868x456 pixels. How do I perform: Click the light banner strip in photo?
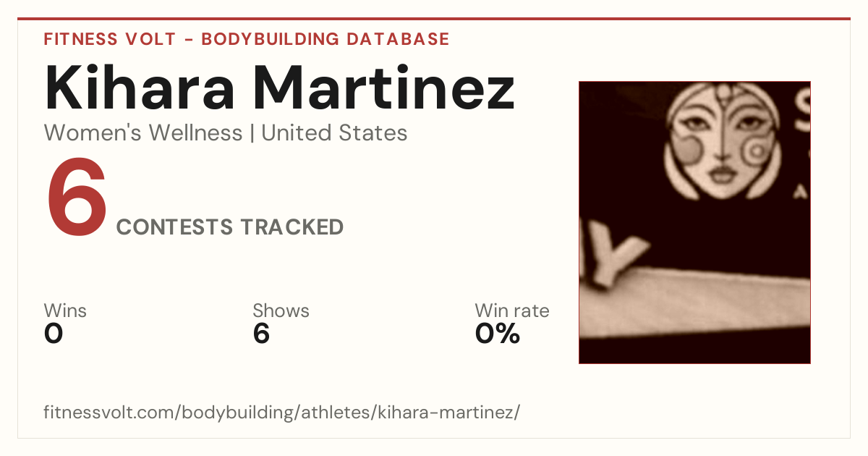[x=698, y=304]
